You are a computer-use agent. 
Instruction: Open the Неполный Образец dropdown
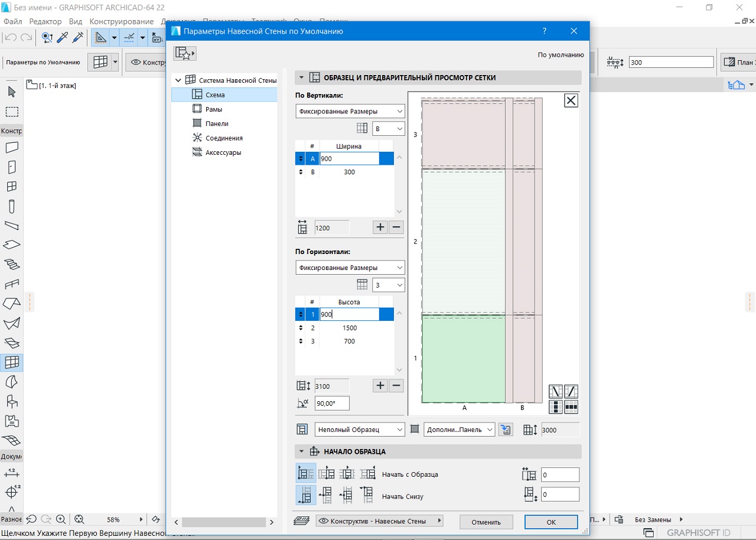pos(360,430)
